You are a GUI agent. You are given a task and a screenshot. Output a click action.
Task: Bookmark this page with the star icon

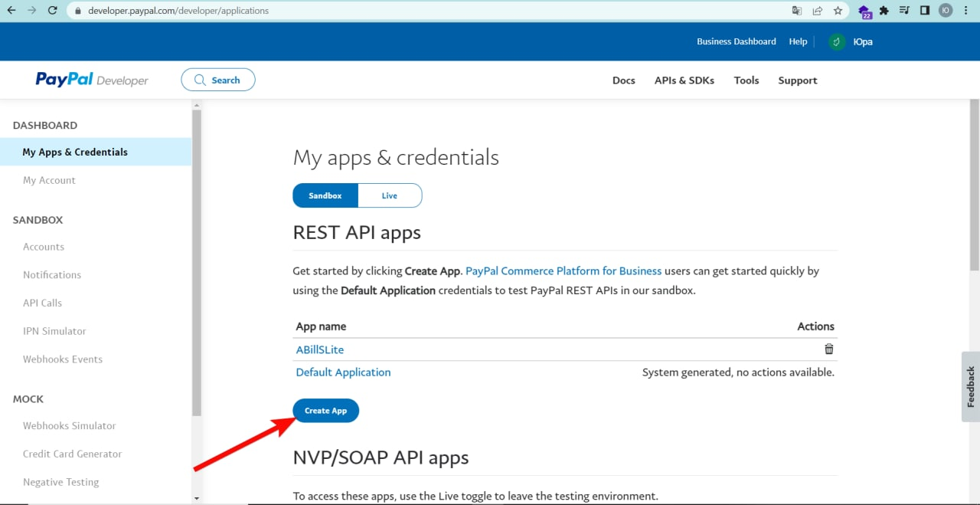pyautogui.click(x=838, y=11)
